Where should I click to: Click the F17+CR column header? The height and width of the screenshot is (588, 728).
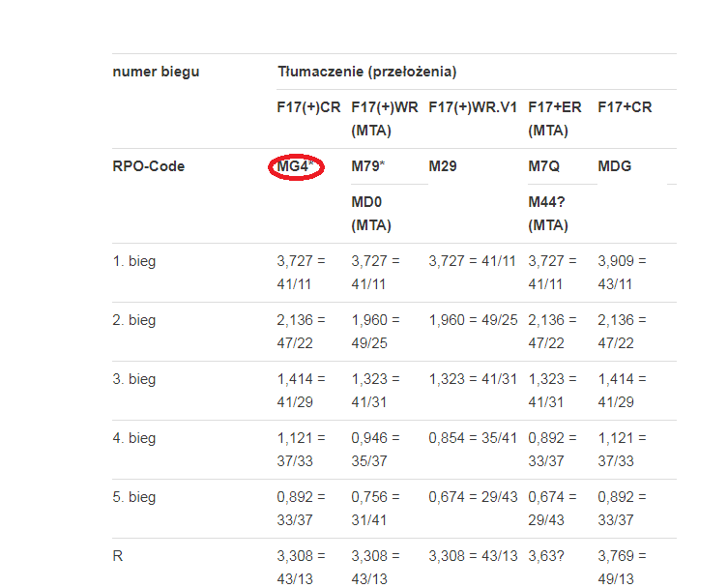point(625,106)
